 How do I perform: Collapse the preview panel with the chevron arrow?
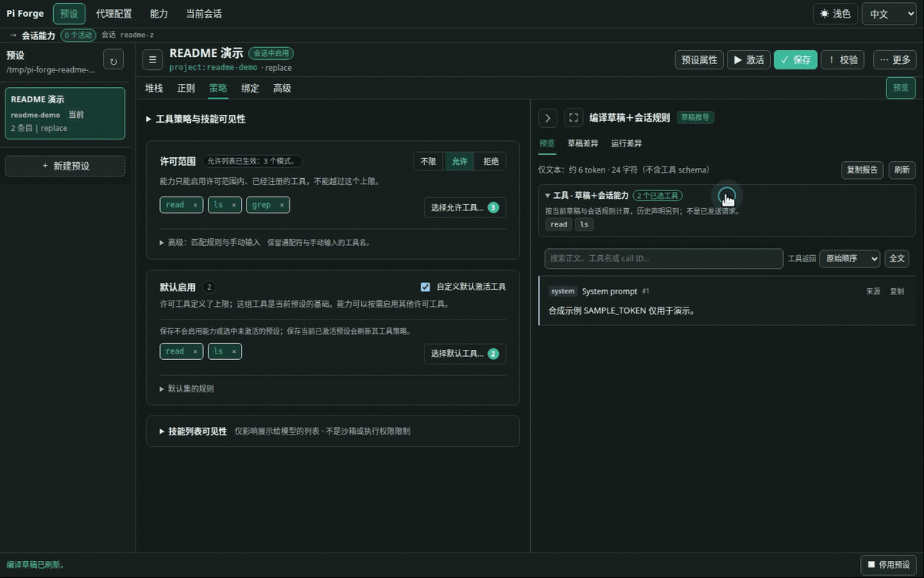(547, 118)
